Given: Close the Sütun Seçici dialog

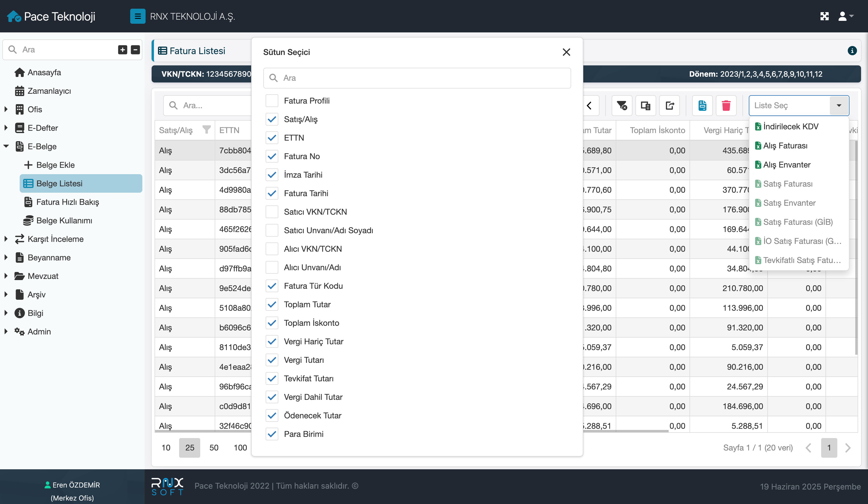Looking at the screenshot, I should point(566,52).
